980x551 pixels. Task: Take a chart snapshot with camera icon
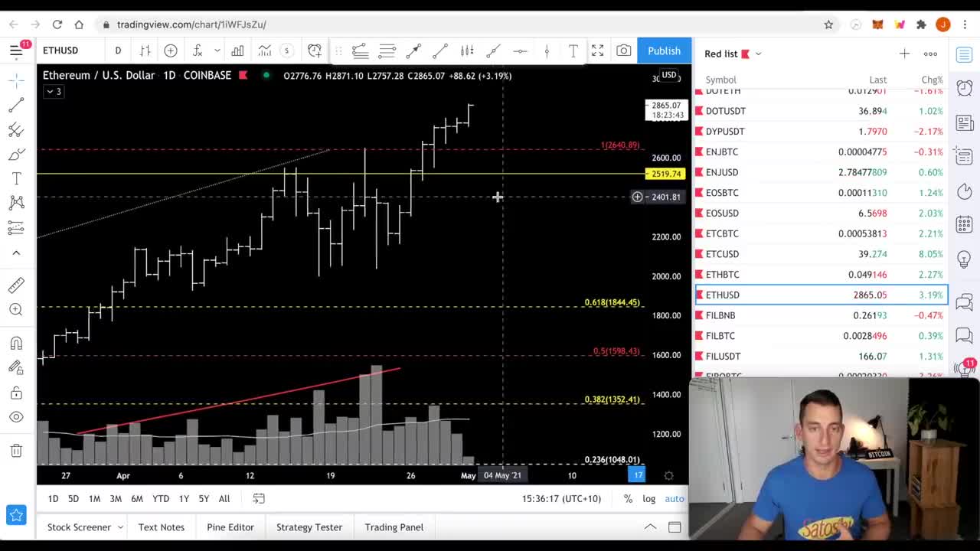click(624, 51)
